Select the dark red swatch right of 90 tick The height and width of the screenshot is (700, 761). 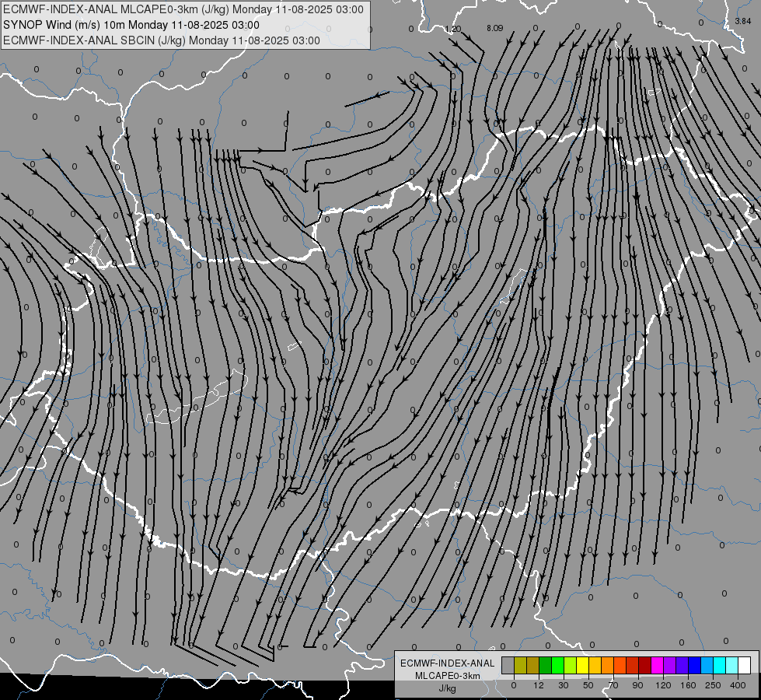click(x=645, y=665)
